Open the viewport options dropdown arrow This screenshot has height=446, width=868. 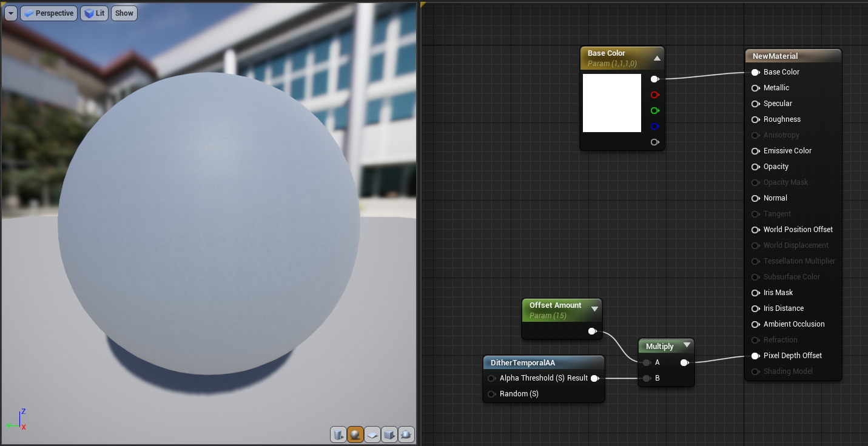coord(10,13)
